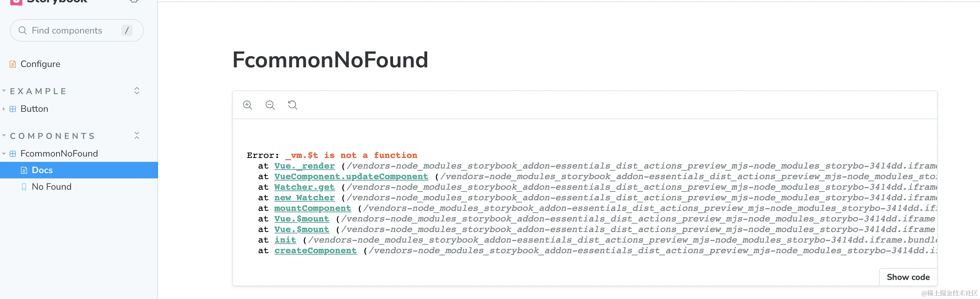Click the zoom in magnifier icon
Image resolution: width=980 pixels, height=299 pixels.
[248, 105]
